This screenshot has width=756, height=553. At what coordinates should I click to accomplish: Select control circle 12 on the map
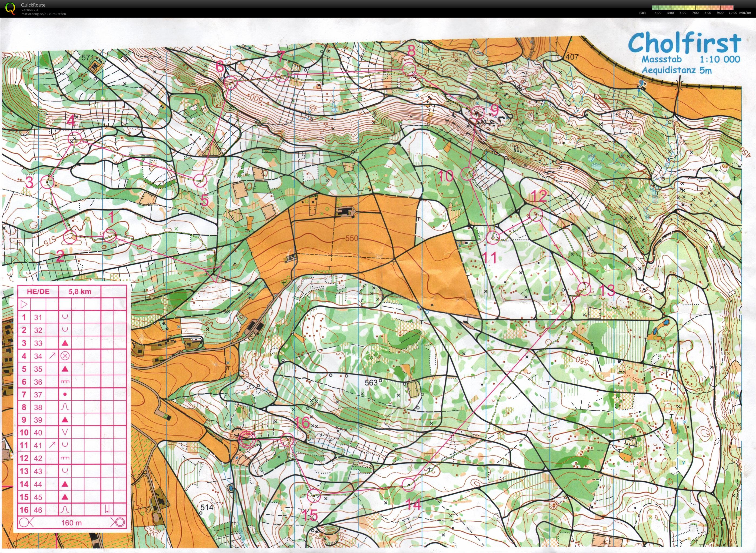coord(536,214)
